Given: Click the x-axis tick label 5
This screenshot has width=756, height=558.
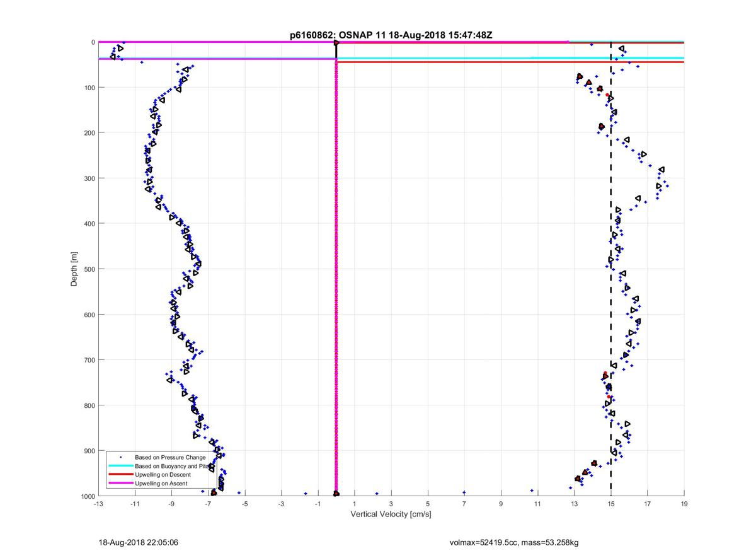Looking at the screenshot, I should pyautogui.click(x=428, y=504).
